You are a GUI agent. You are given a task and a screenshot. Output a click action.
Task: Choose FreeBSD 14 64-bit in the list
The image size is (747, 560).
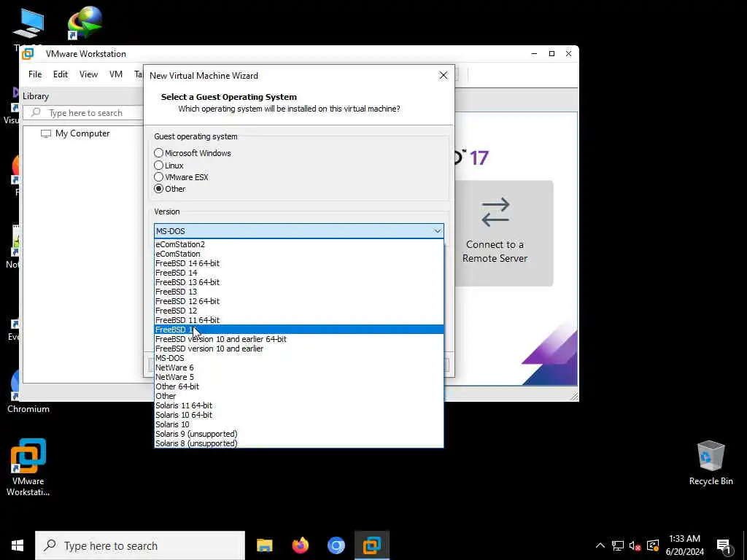[298, 263]
